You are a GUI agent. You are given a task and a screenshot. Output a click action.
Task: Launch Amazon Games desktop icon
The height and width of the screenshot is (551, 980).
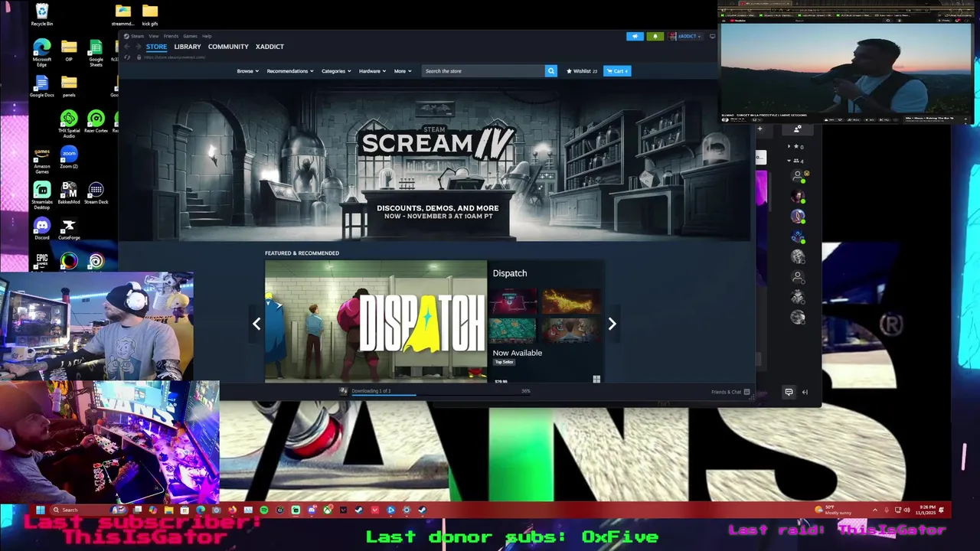coord(42,159)
